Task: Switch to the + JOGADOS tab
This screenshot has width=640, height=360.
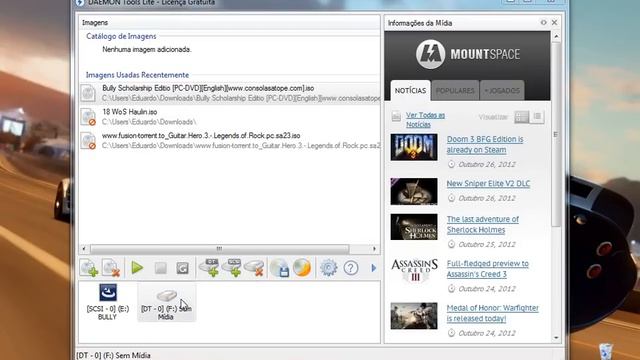Action: [502, 91]
